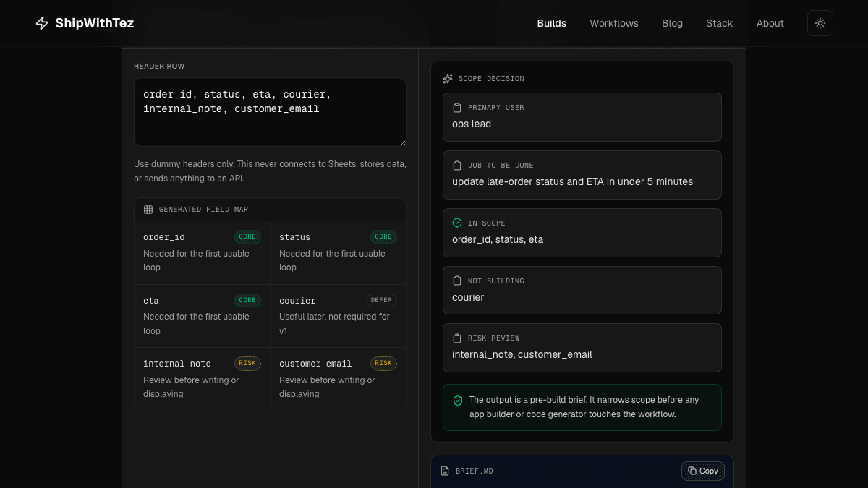Select the customer_email field name
The width and height of the screenshot is (868, 488).
(x=315, y=364)
